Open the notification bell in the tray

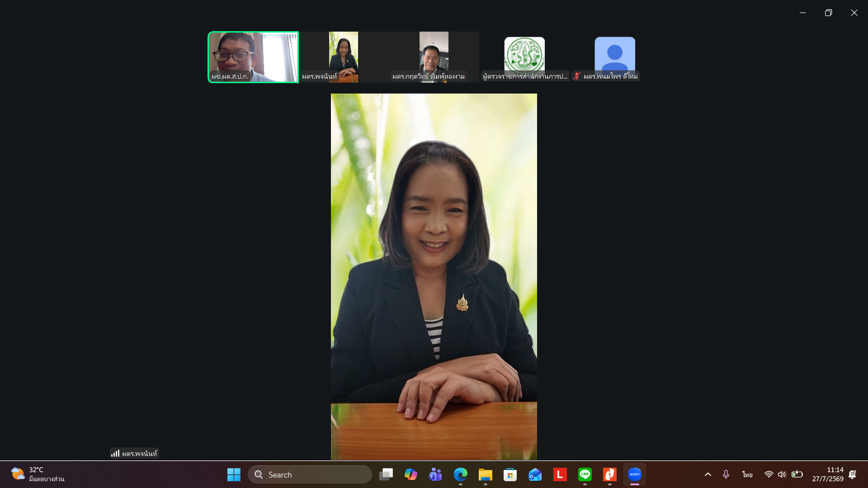(853, 474)
